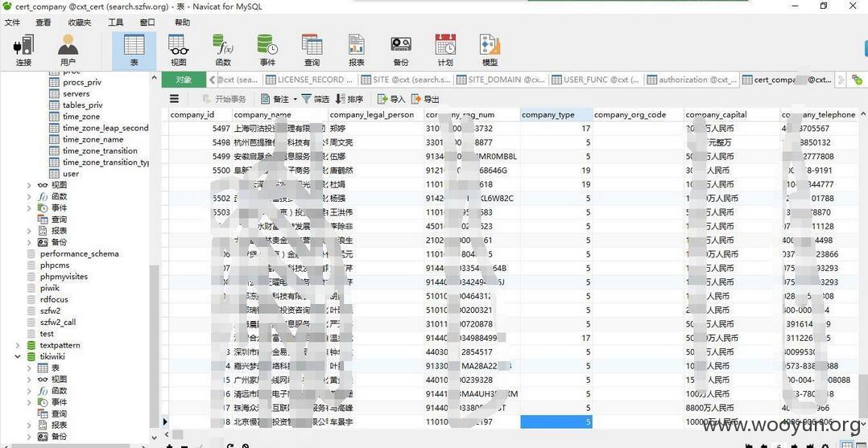868x448 pixels.
Task: Click the 导入 (Import) toolbar item
Action: pos(392,99)
